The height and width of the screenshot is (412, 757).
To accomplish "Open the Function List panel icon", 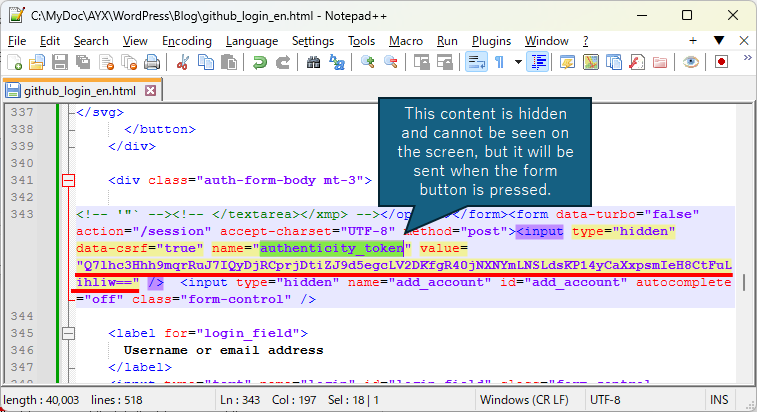I will click(x=637, y=62).
